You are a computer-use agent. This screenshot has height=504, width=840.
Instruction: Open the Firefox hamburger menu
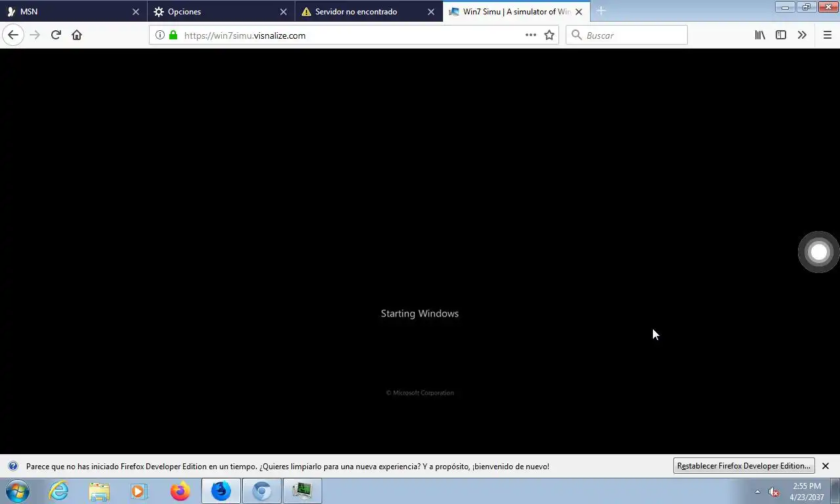(x=827, y=35)
